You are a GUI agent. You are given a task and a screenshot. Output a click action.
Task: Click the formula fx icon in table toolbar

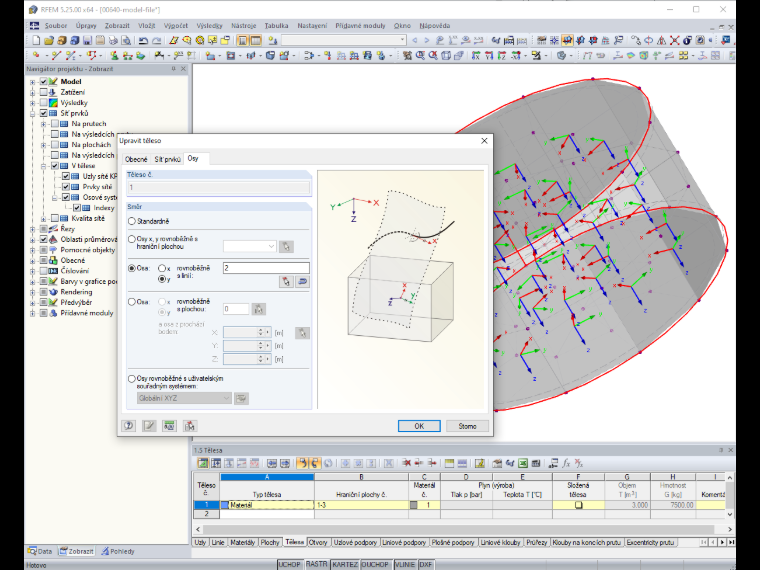(566, 463)
